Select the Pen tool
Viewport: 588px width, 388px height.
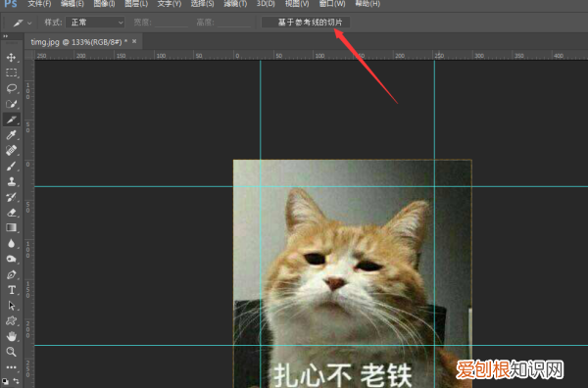11,274
